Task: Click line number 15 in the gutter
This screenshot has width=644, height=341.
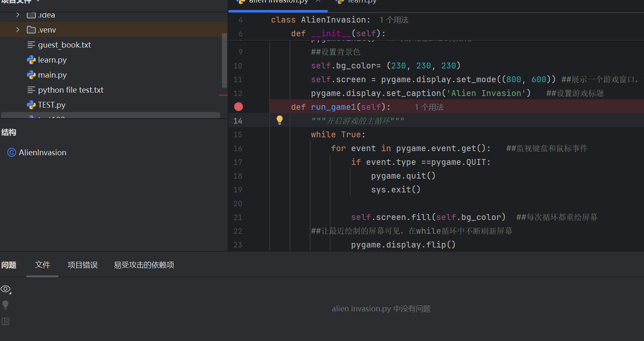Action: pyautogui.click(x=237, y=134)
